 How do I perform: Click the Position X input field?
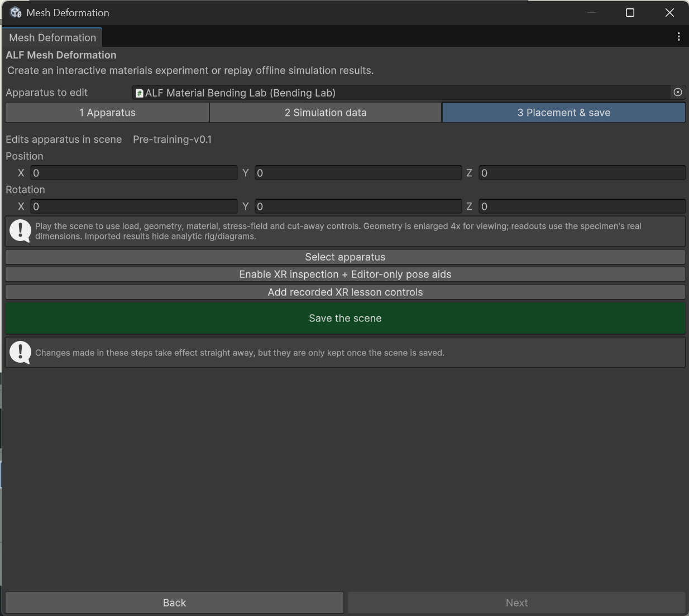(134, 173)
